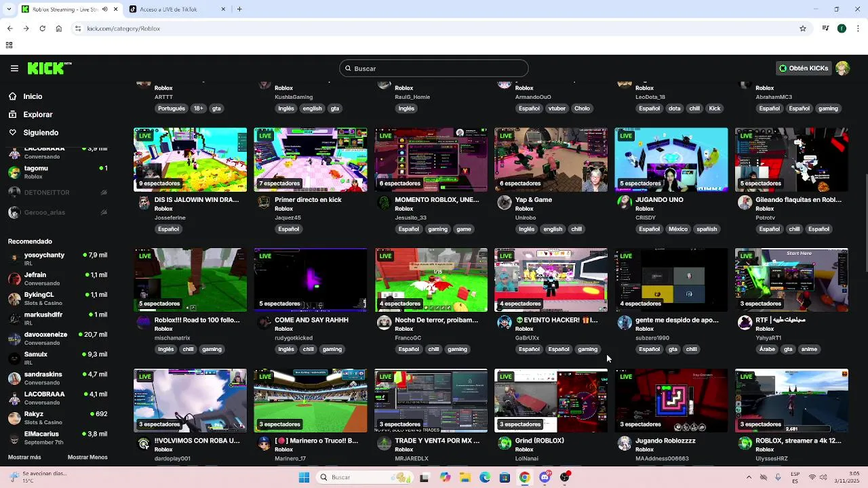Viewport: 868px width, 488px height.
Task: Click the taskbar Buscar search box
Action: [365, 477]
